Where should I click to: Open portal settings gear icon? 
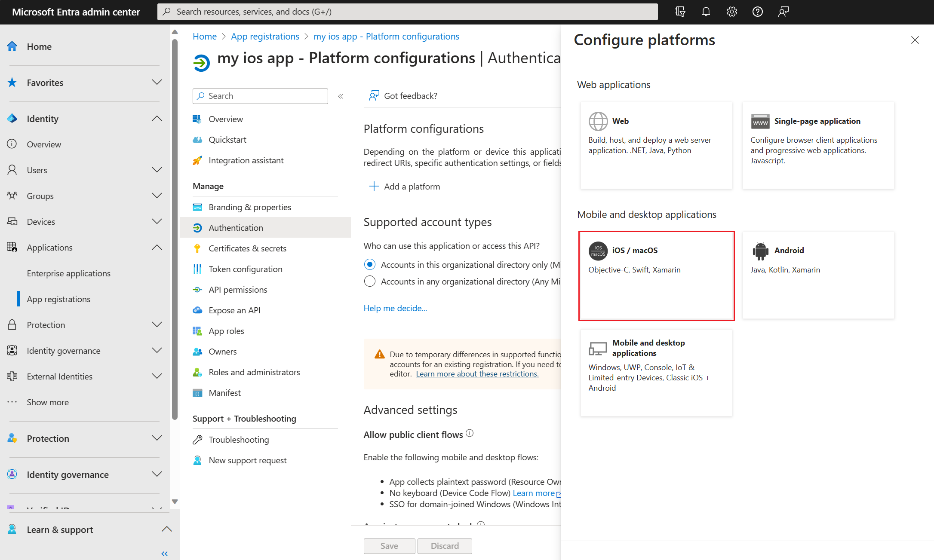click(731, 12)
